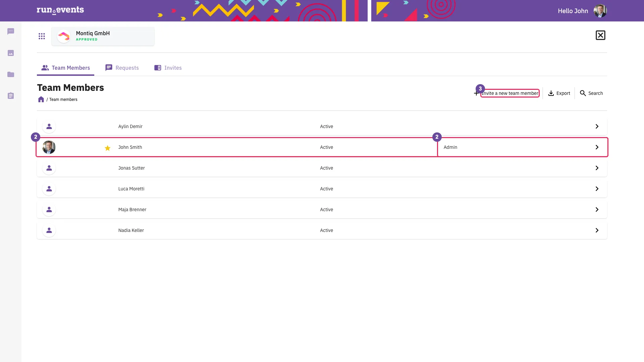Open the image gallery sidebar icon

coord(11,53)
